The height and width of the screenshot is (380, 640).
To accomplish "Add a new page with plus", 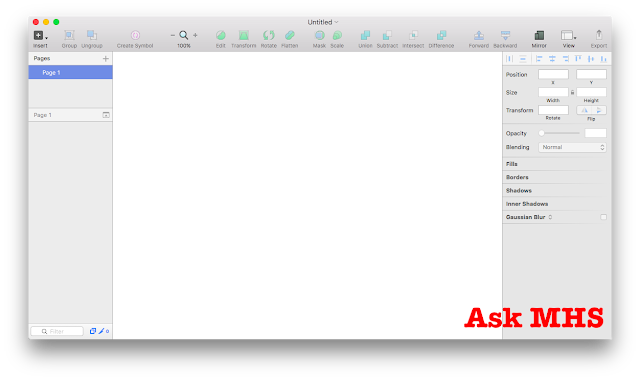I will click(106, 59).
